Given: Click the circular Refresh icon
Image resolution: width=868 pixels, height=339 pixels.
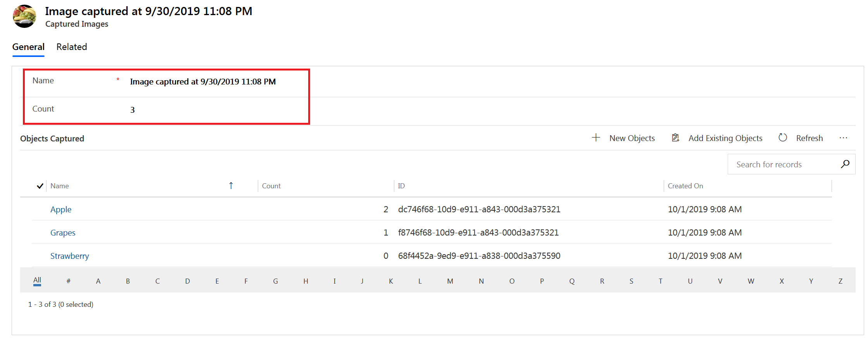Looking at the screenshot, I should 783,138.
